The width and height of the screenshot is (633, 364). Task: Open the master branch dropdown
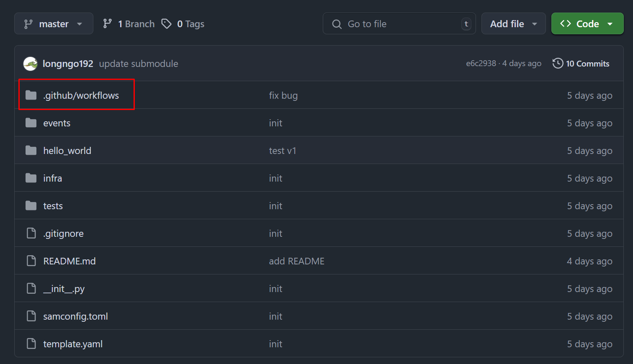(x=54, y=24)
